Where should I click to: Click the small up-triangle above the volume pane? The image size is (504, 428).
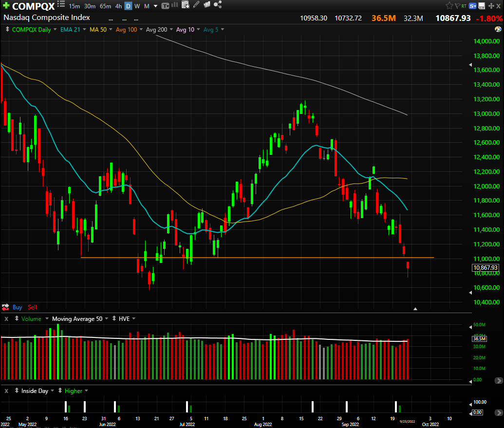click(415, 309)
